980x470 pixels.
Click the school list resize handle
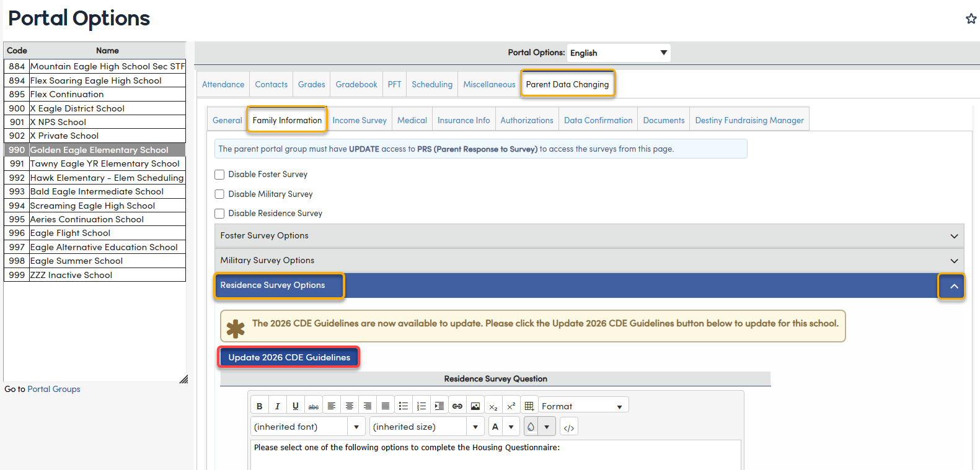pos(183,379)
